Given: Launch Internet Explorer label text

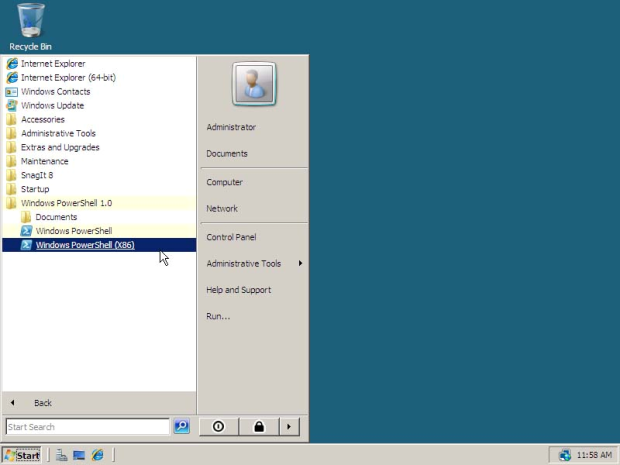Looking at the screenshot, I should 53,64.
